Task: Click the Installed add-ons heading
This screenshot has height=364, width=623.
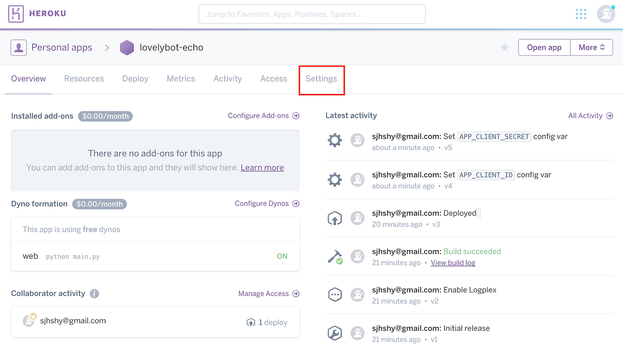Action: point(42,116)
